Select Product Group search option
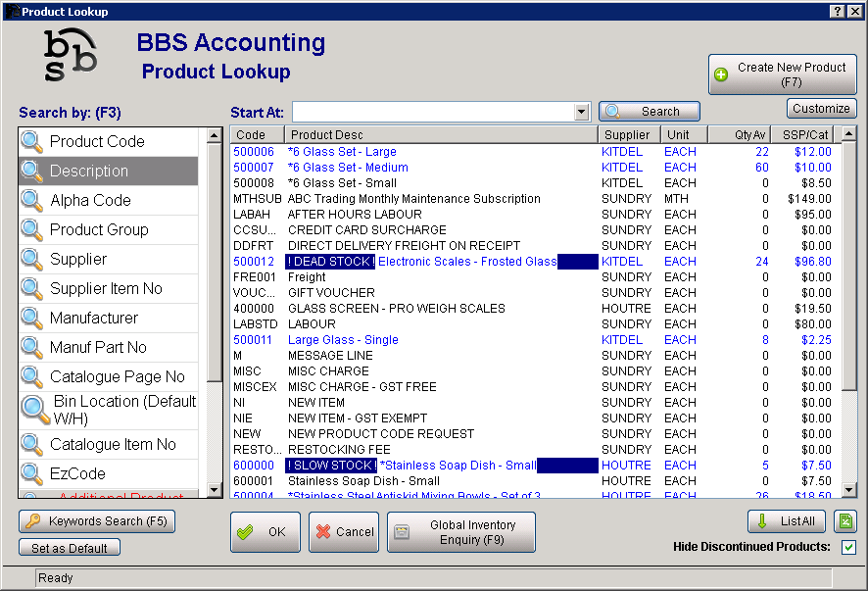868x591 pixels. point(99,230)
